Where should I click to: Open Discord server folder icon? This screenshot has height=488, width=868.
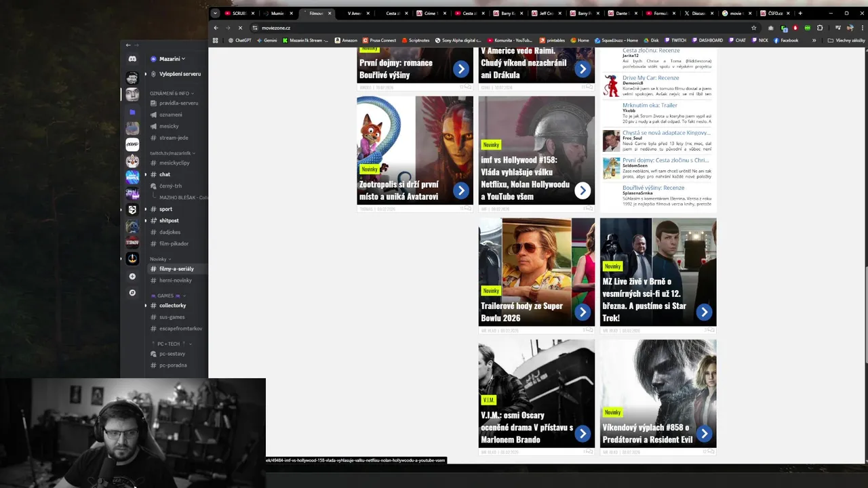[x=132, y=112]
